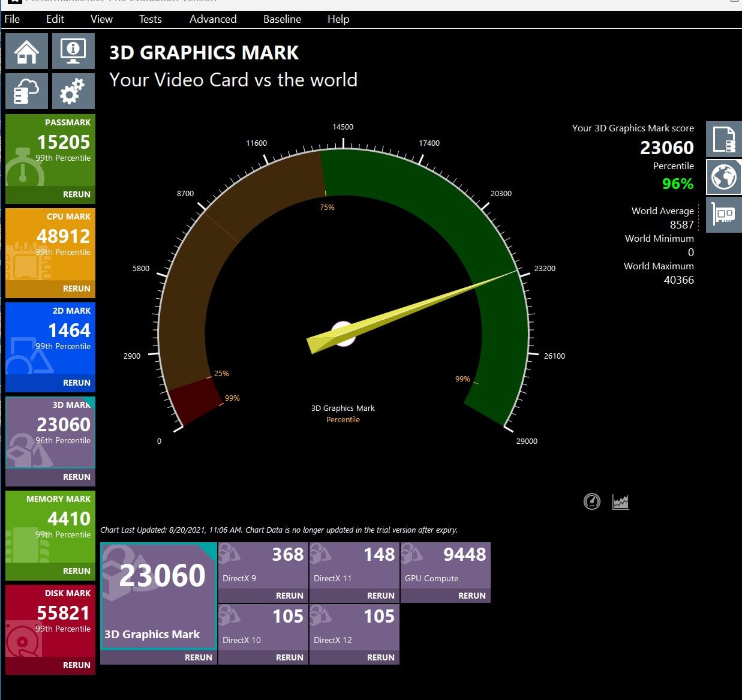Image resolution: width=742 pixels, height=700 pixels.
Task: Open the Tests menu
Action: [150, 19]
